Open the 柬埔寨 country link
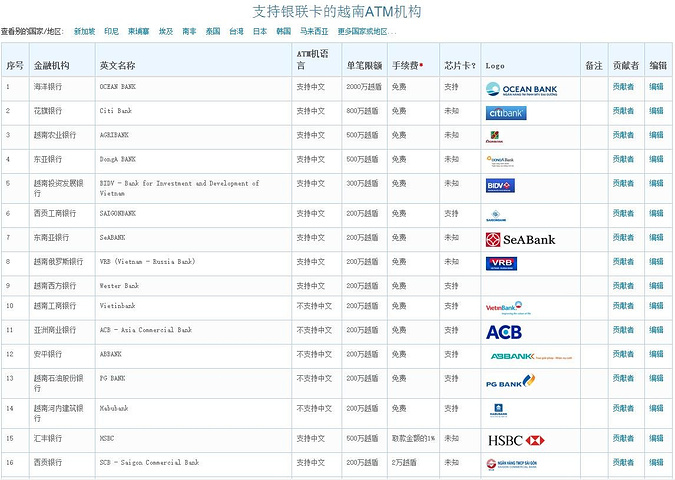 pos(139,32)
